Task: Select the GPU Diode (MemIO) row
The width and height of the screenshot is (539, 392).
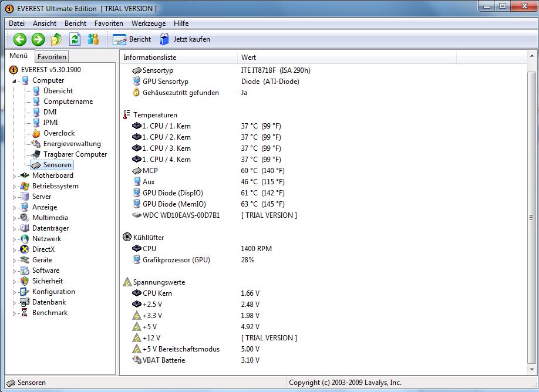Action: coord(208,204)
